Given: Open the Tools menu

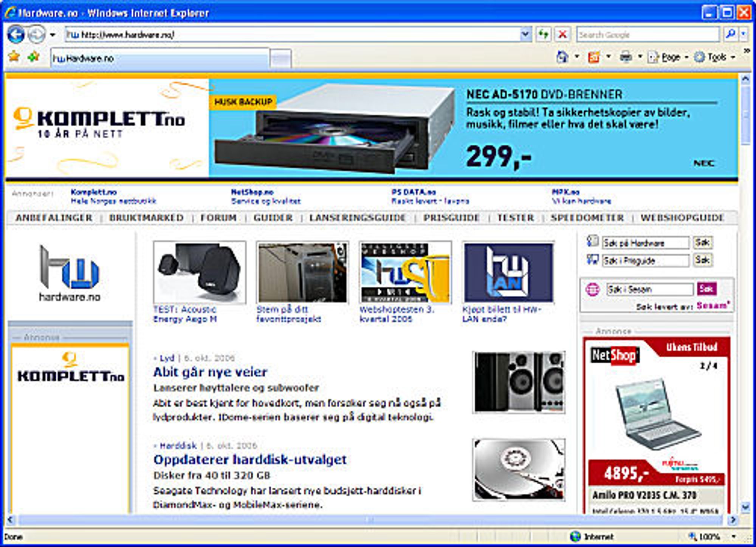Looking at the screenshot, I should point(715,57).
